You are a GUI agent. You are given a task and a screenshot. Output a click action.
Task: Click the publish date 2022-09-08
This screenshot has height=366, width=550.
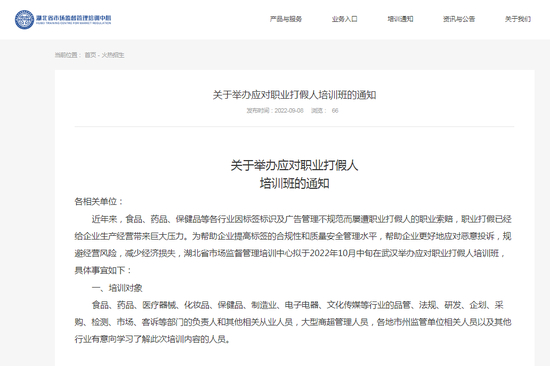coord(289,111)
